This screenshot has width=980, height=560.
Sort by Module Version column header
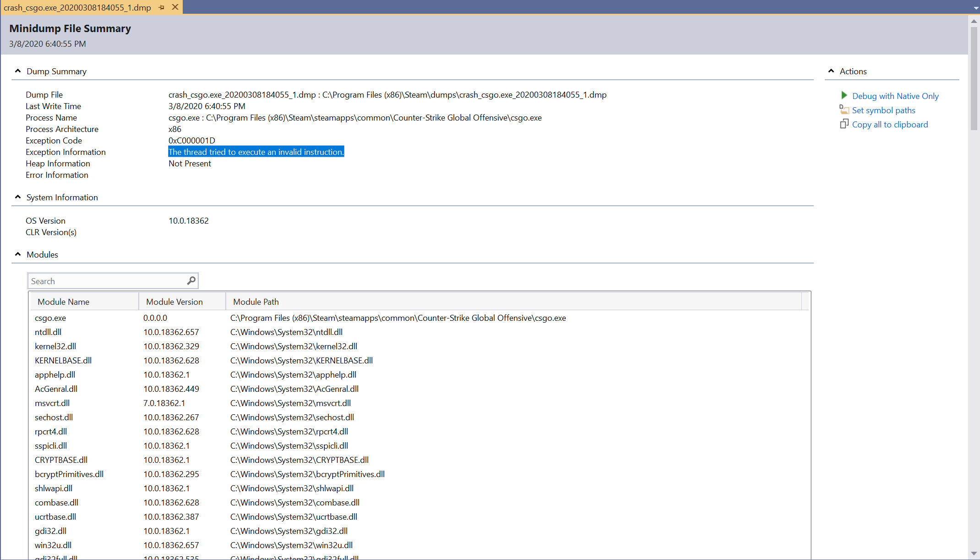coord(182,302)
